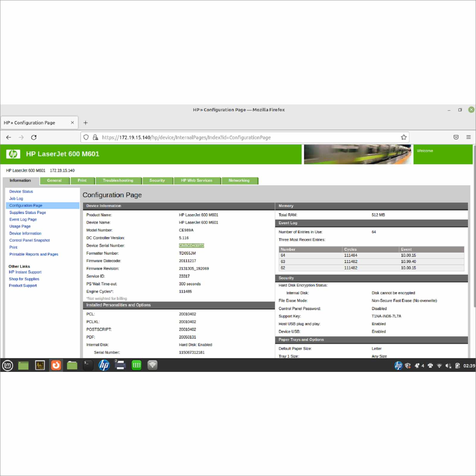This screenshot has height=476, width=476.
Task: Open the Pocket save icon in the toolbar
Action: (456, 137)
